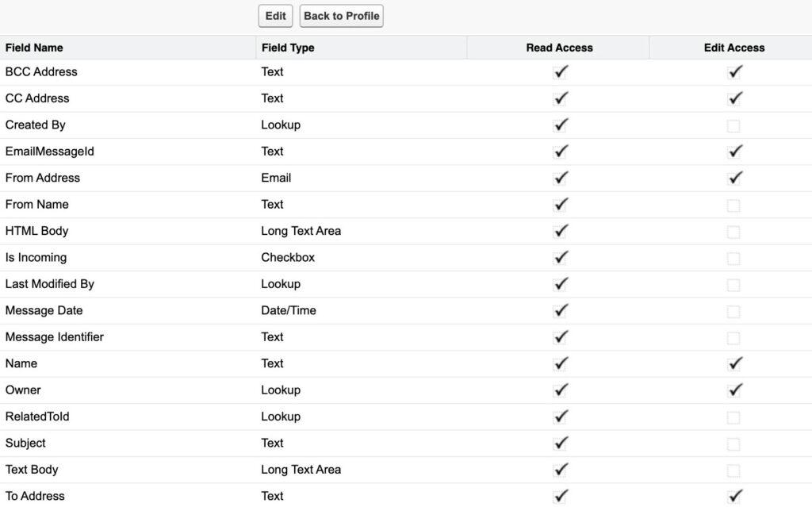Click the Field Name column header
Image resolution: width=812 pixels, height=507 pixels.
pos(34,48)
